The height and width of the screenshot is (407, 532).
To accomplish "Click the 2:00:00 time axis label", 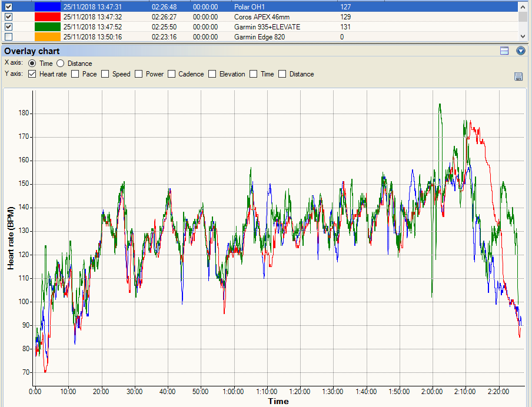I will click(x=431, y=391).
